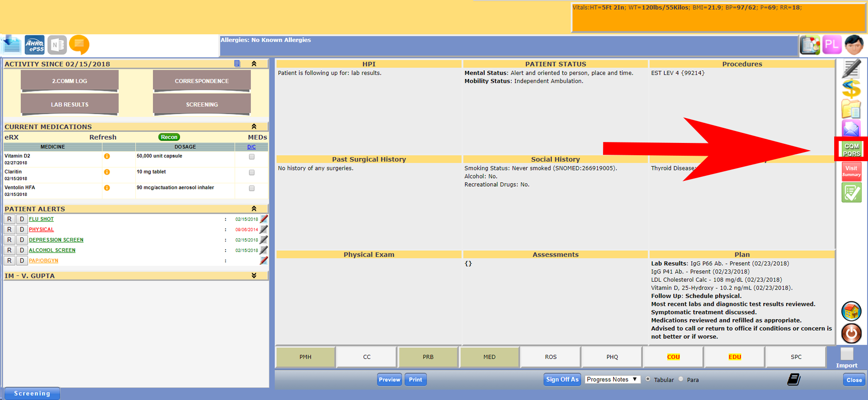Click the red power logout icon
The width and height of the screenshot is (868, 400).
pos(851,333)
